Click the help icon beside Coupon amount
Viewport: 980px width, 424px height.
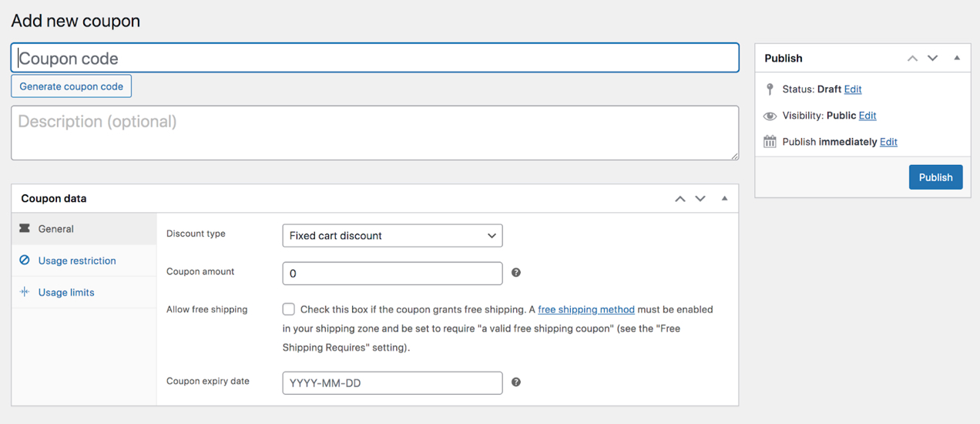[516, 273]
